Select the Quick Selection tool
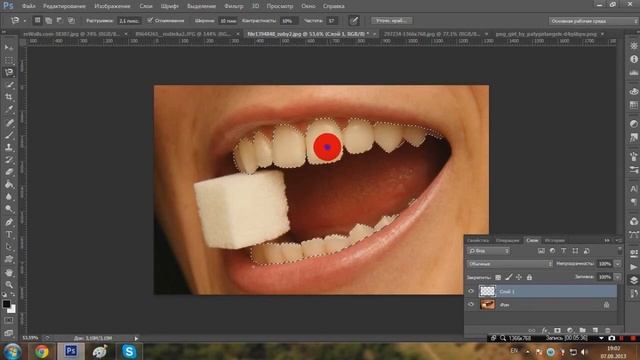The height and width of the screenshot is (360, 640). [9, 85]
